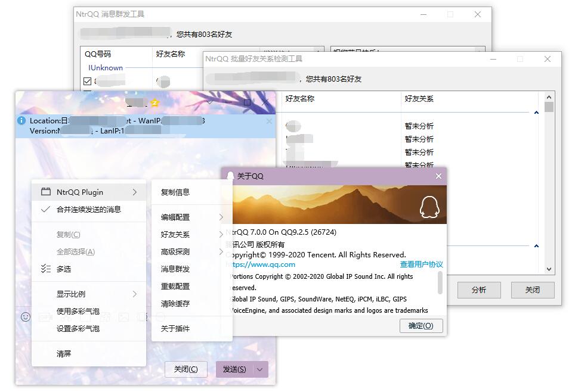Click the send image icon in chat toolbar
The width and height of the screenshot is (572, 392).
pos(123,318)
